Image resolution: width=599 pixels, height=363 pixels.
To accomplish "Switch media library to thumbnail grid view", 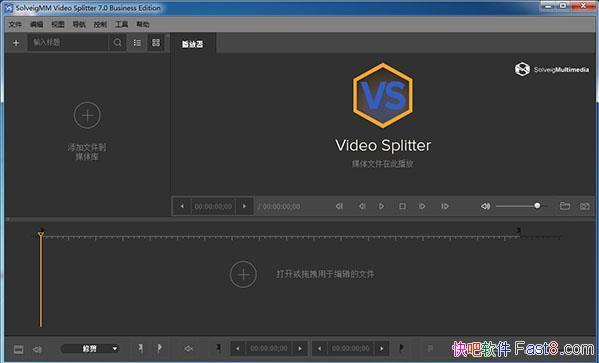I will click(x=156, y=42).
